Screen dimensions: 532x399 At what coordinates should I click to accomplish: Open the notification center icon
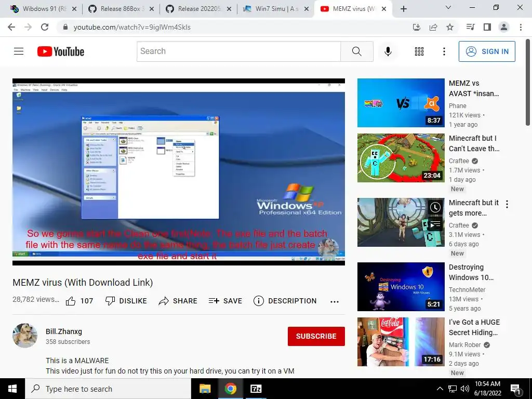(516, 390)
